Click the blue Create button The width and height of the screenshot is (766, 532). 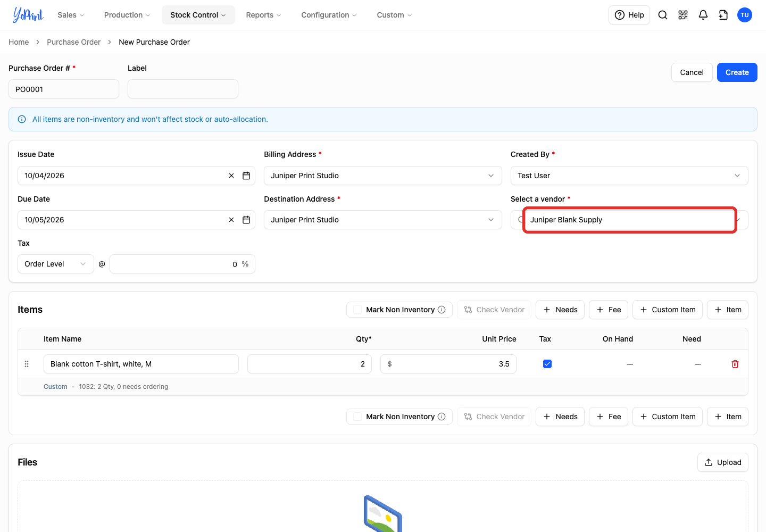pos(737,72)
